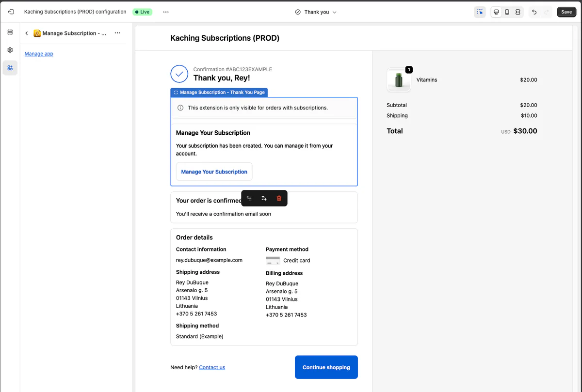Select the Manage Subscription - Thank You Page label
This screenshot has width=582, height=392.
[219, 93]
